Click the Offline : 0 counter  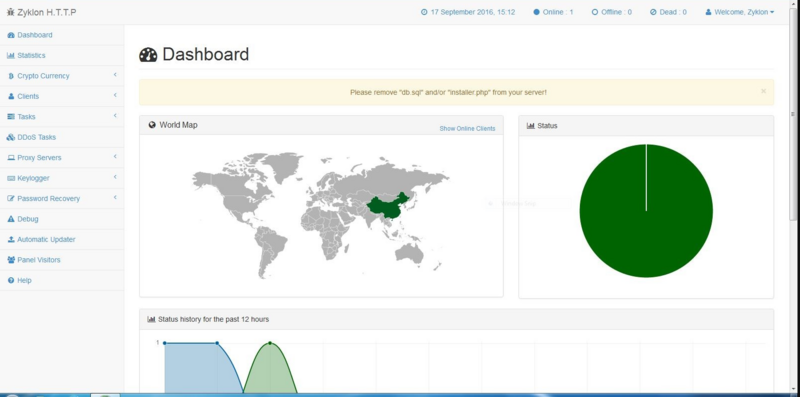[612, 12]
